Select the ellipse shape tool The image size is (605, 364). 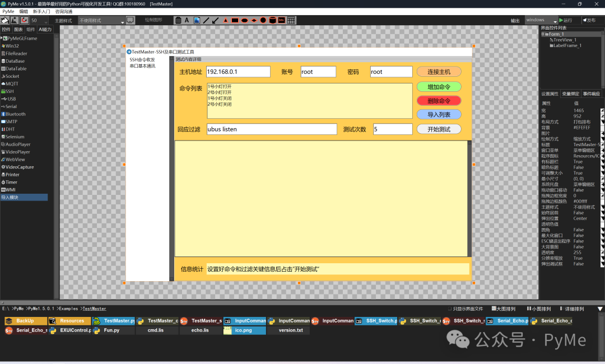[244, 20]
